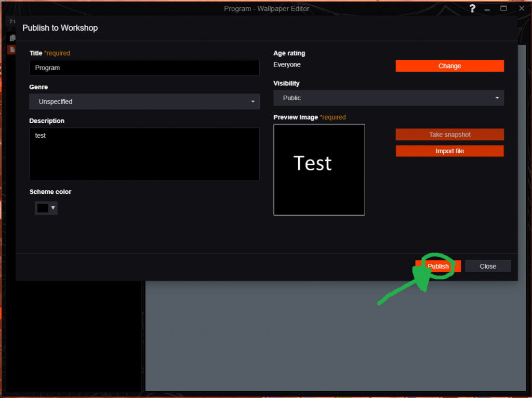The height and width of the screenshot is (398, 532).
Task: Click the circled Publish button
Action: [437, 266]
